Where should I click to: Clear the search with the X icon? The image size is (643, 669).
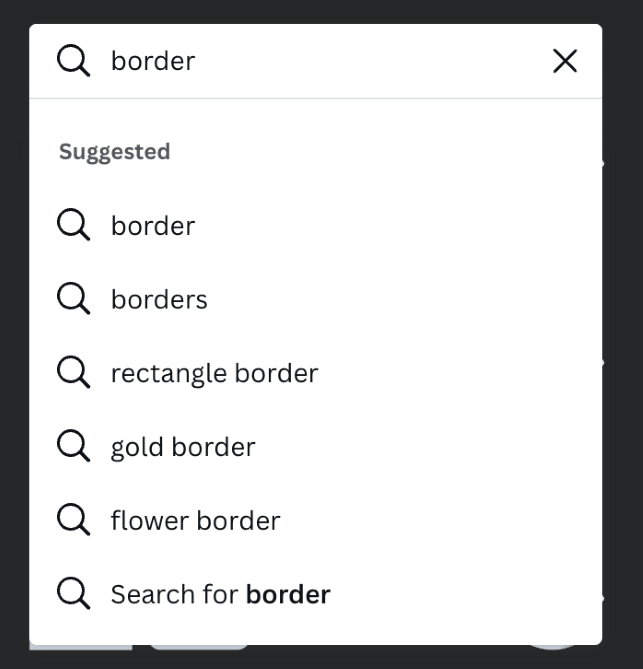(565, 61)
